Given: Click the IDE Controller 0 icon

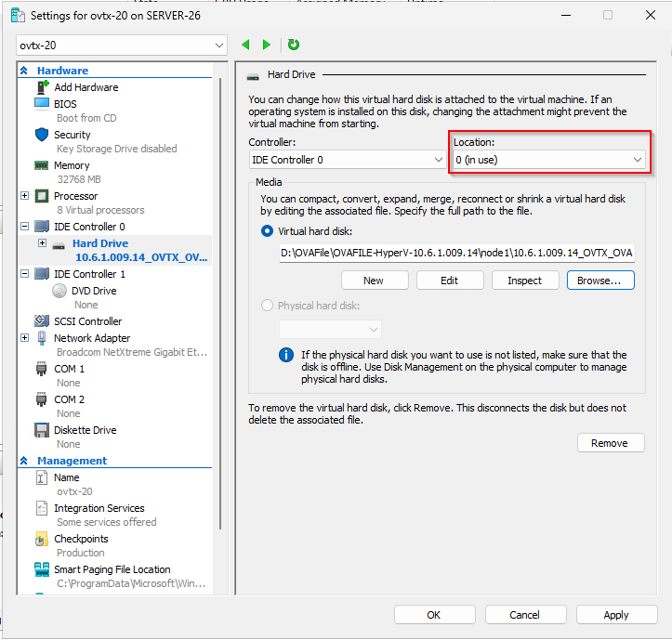Looking at the screenshot, I should click(42, 227).
